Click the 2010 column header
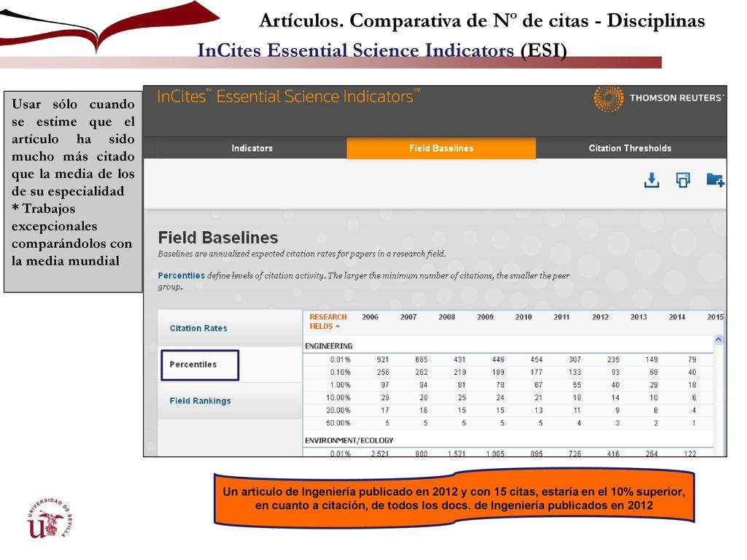 coord(524,317)
